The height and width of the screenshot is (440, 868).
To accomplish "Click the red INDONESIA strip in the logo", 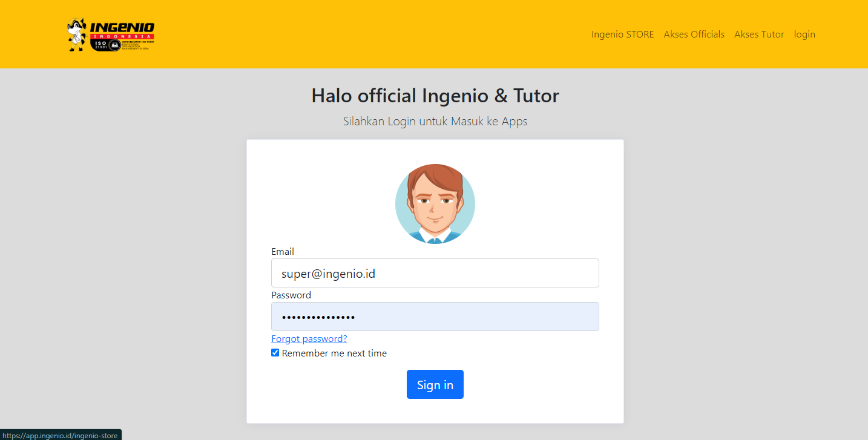I will [122, 36].
